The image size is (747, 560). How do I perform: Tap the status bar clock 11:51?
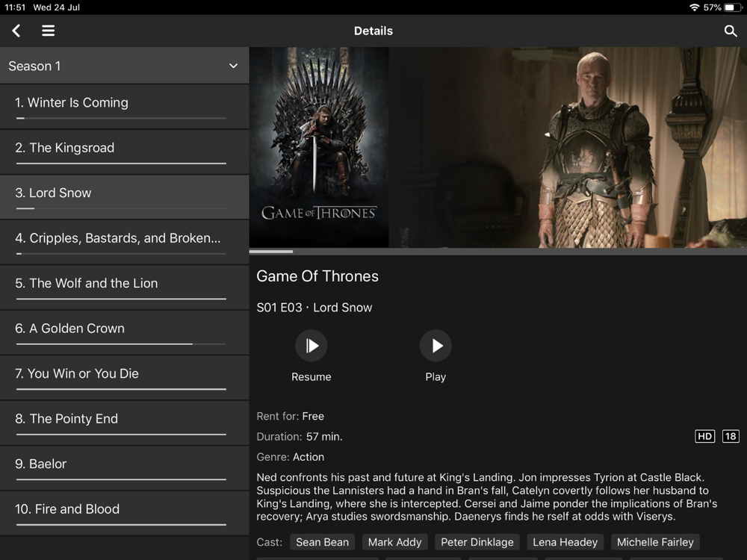coord(15,7)
